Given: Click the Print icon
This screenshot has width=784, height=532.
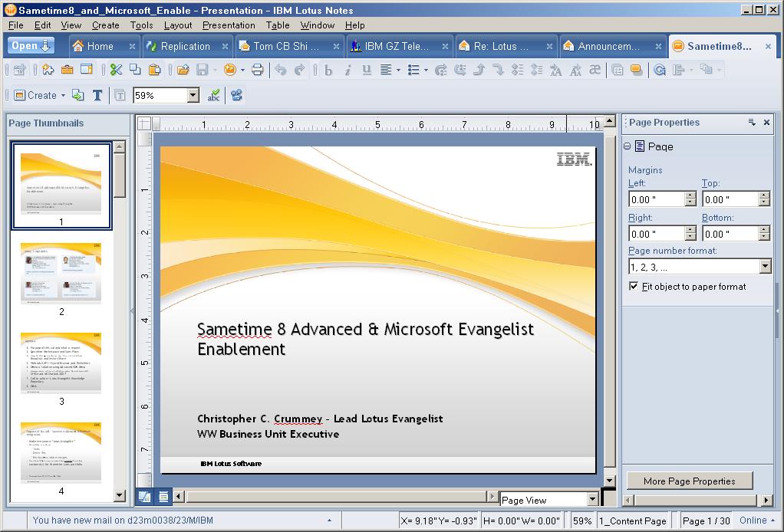Looking at the screenshot, I should pyautogui.click(x=258, y=70).
